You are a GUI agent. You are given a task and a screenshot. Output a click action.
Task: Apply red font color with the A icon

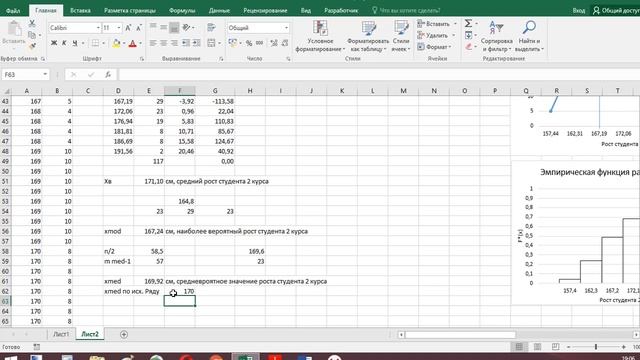click(x=132, y=43)
